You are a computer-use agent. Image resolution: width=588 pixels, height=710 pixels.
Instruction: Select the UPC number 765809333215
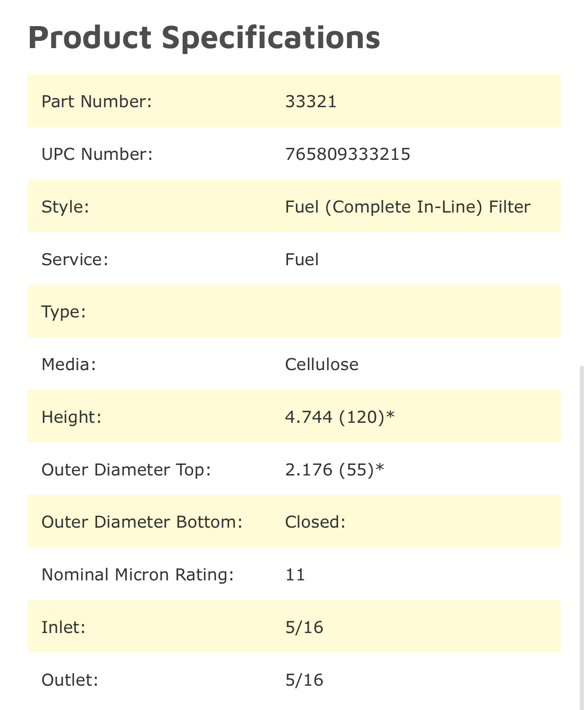[348, 154]
